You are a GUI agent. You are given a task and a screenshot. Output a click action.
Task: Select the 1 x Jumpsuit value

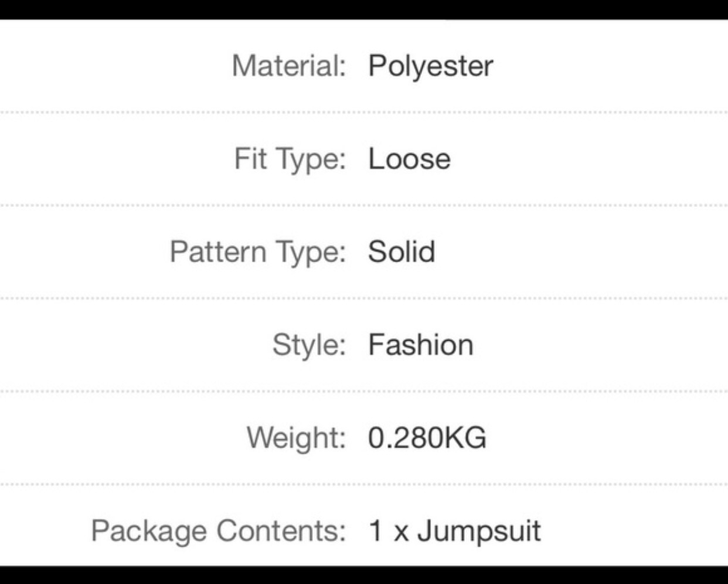(x=454, y=531)
